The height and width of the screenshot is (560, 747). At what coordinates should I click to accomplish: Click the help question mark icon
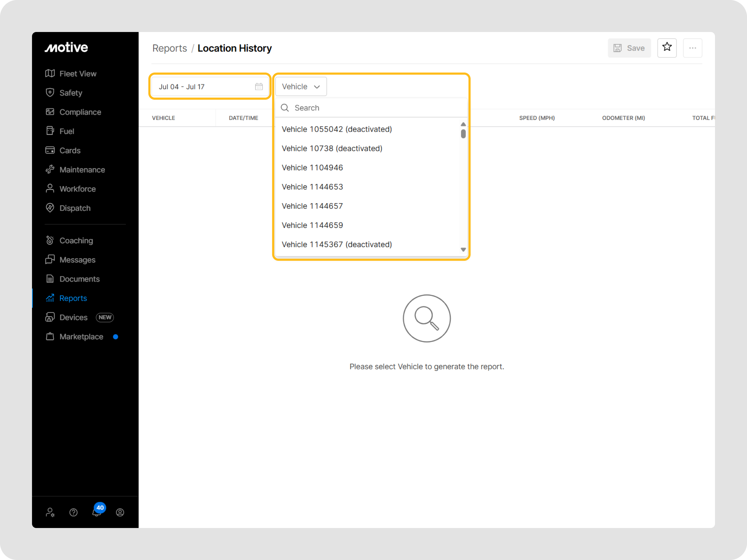coord(73,513)
